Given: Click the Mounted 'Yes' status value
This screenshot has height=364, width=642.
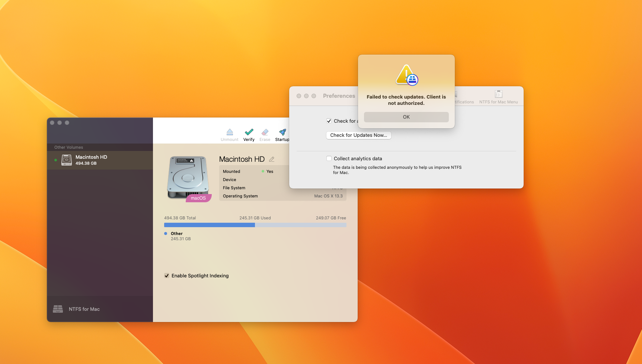Looking at the screenshot, I should (x=270, y=171).
